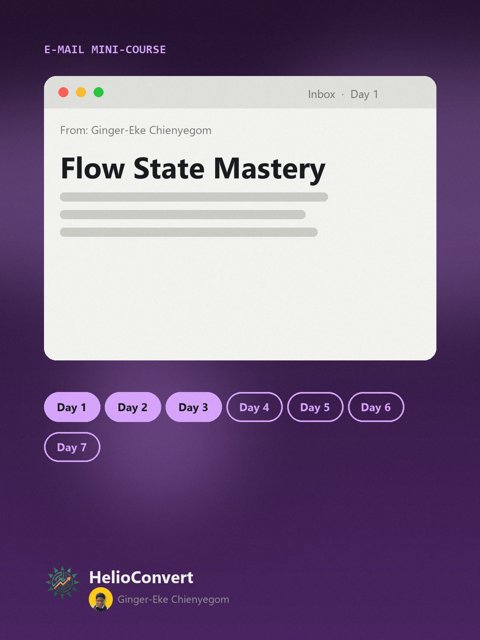
Task: Click the green maximize dot
Action: 98,92
